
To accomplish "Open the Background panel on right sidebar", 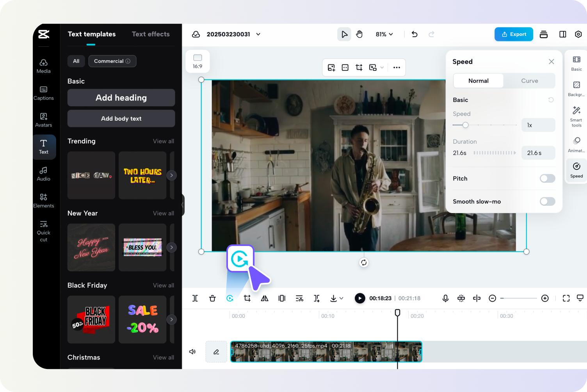I will [576, 89].
